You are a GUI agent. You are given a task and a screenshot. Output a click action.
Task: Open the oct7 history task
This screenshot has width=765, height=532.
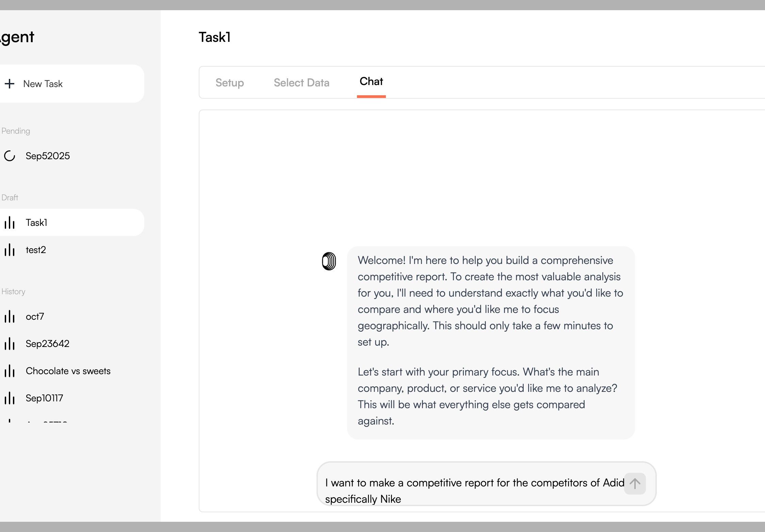pos(35,316)
